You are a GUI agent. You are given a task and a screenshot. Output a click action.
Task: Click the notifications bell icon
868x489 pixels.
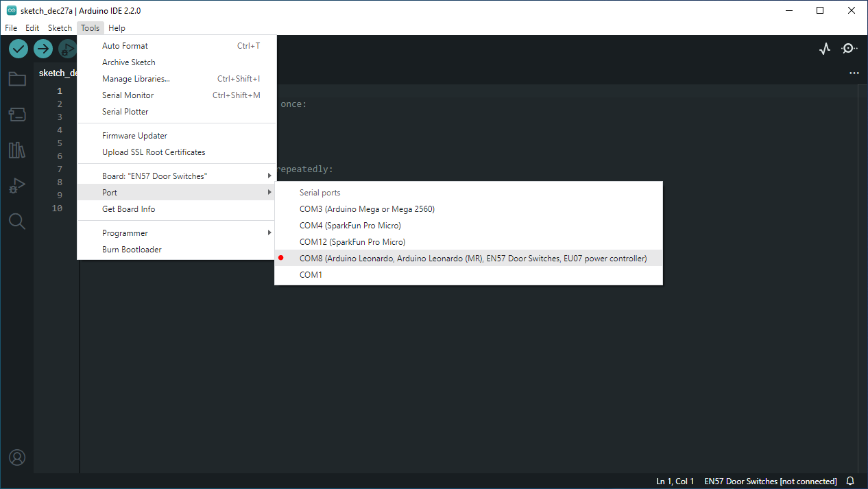click(x=850, y=481)
